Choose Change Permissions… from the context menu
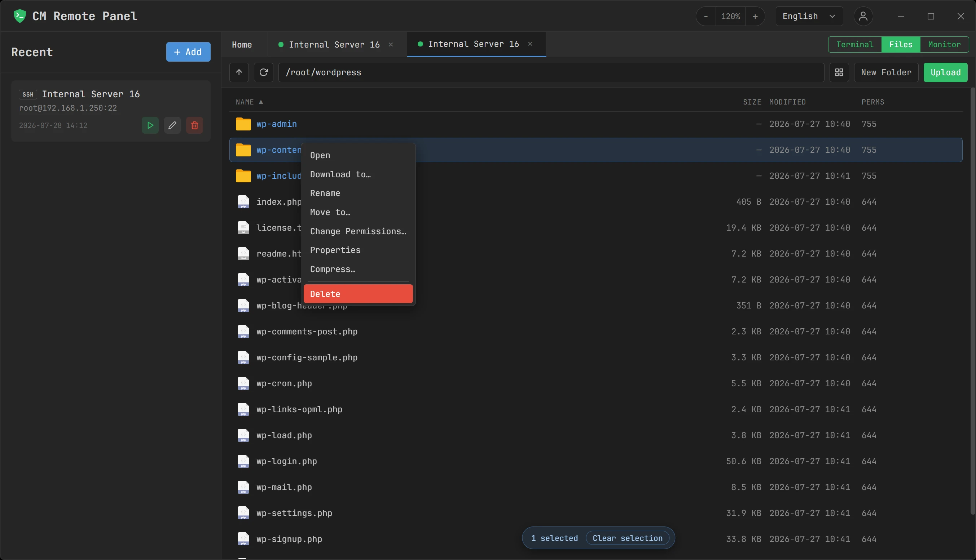This screenshot has height=560, width=976. (x=358, y=231)
